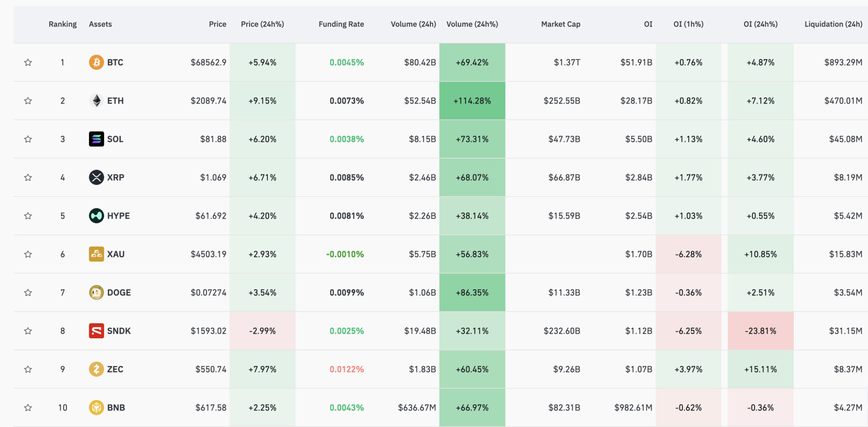Favorite ETH with its star
This screenshot has height=427, width=868.
click(x=28, y=101)
